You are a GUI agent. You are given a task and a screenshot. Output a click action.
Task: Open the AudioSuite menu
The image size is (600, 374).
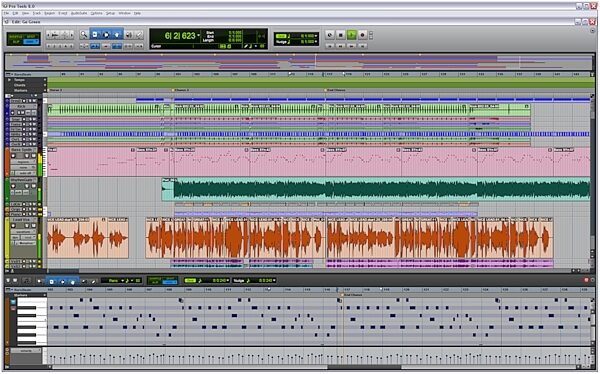(x=79, y=13)
